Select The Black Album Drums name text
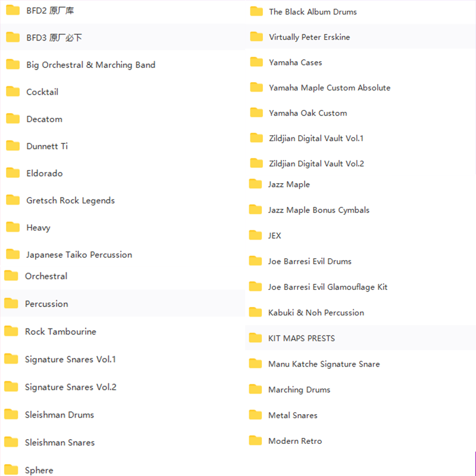Screen dimensions: 476x476 [313, 12]
